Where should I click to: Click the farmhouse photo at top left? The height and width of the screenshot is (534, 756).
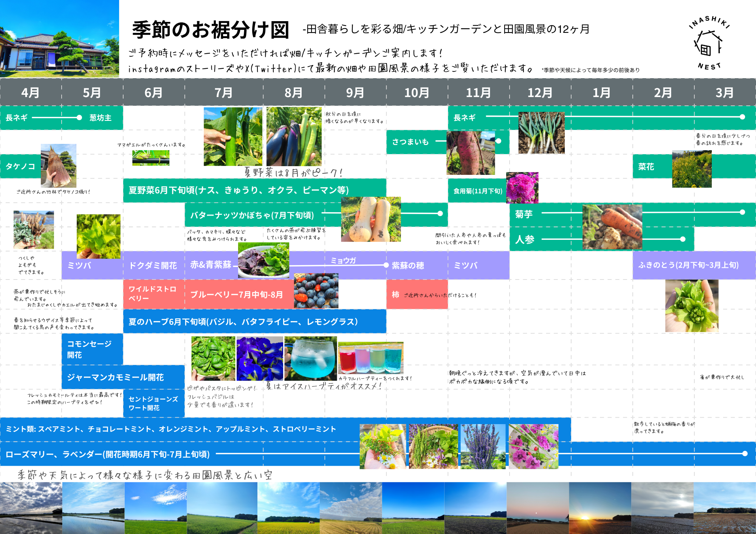click(x=59, y=39)
